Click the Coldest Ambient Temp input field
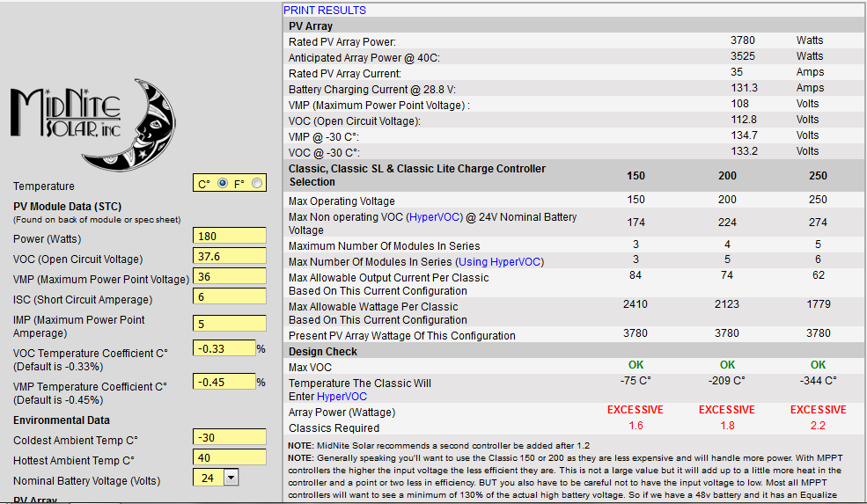Screen dimensions: 867x504 [230, 437]
